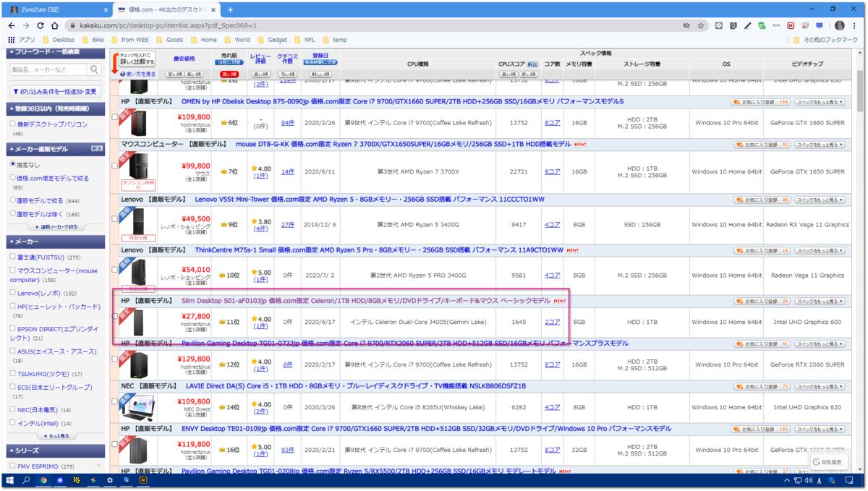The height and width of the screenshot is (491, 868).
Task: Check the FMV ESPRIMO series checkbox
Action: coord(13,466)
